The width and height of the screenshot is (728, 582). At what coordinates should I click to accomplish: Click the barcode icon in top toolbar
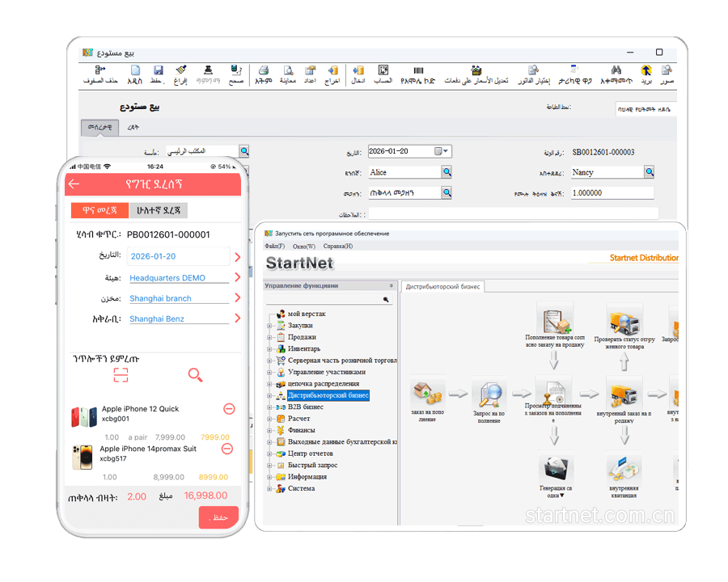click(418, 71)
